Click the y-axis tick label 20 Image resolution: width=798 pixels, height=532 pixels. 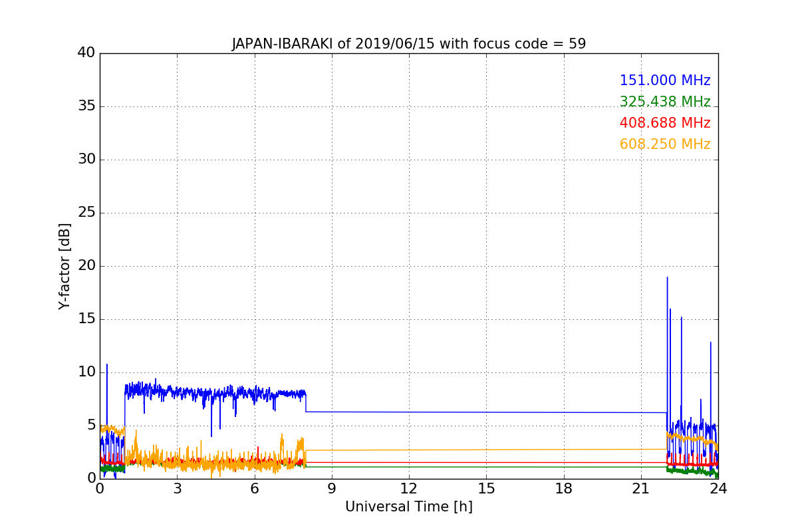[x=86, y=266]
